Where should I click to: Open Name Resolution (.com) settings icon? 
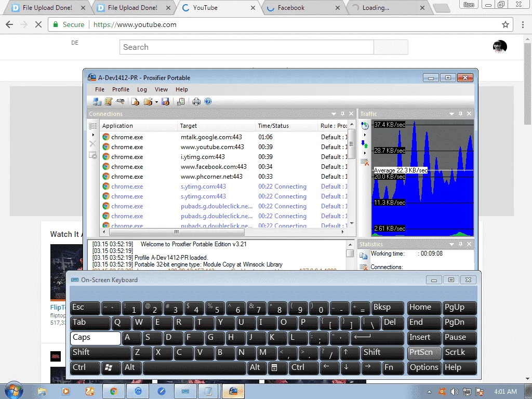click(120, 101)
